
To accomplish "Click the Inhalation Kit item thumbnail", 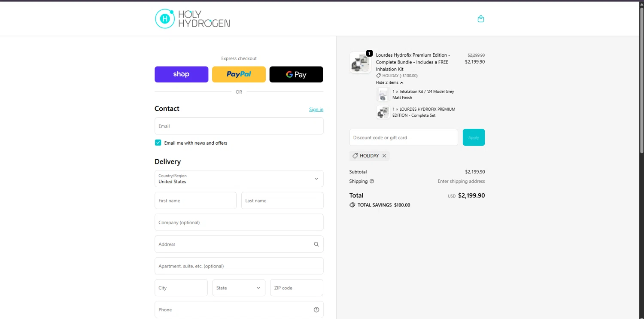I will (x=383, y=94).
